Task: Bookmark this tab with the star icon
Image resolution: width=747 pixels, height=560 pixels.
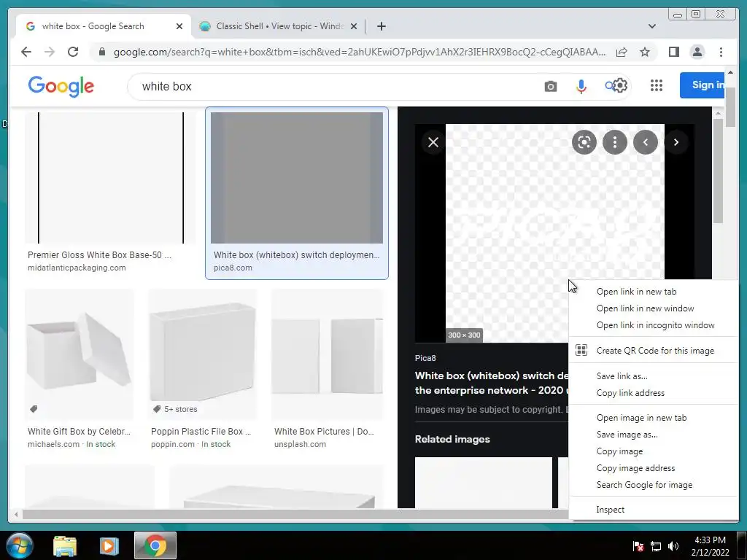Action: 645,52
